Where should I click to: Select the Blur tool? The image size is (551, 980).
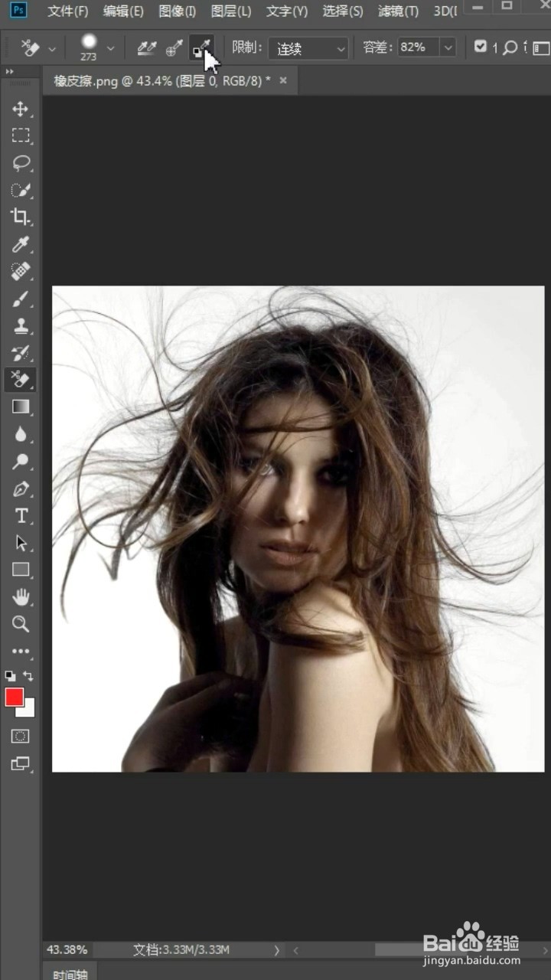pyautogui.click(x=21, y=434)
